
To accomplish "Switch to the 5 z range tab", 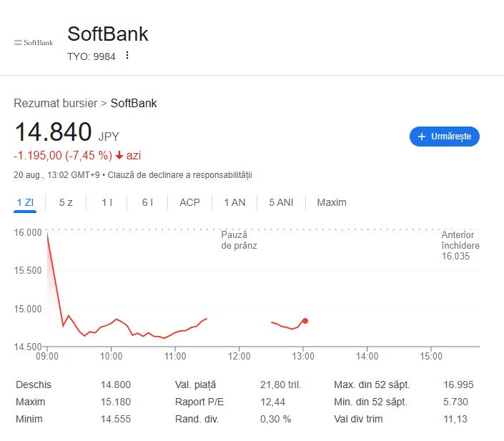I will pyautogui.click(x=66, y=202).
